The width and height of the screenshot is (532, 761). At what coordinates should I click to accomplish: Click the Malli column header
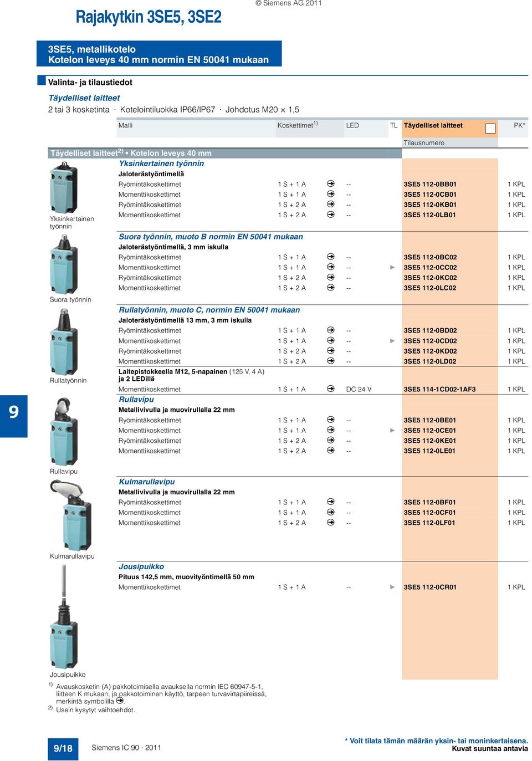(125, 125)
